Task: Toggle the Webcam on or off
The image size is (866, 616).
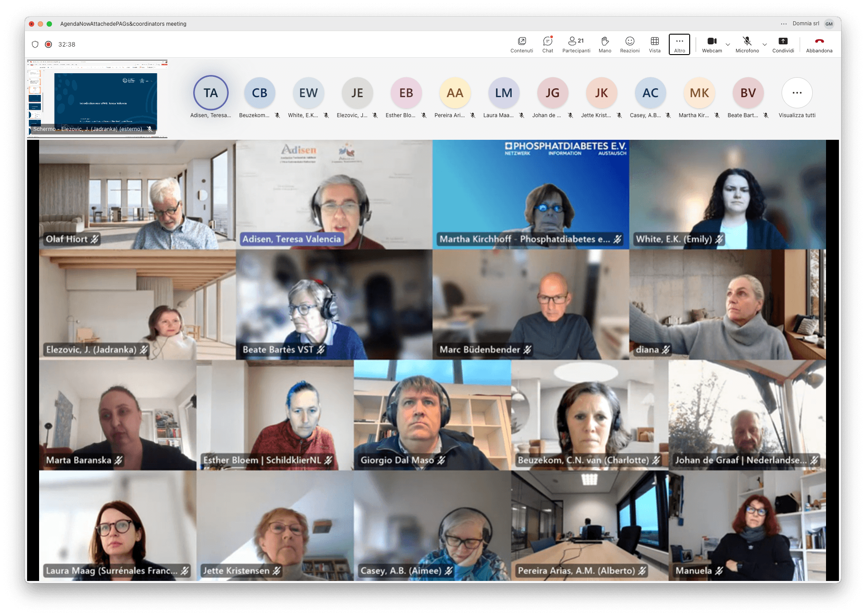Action: (711, 44)
